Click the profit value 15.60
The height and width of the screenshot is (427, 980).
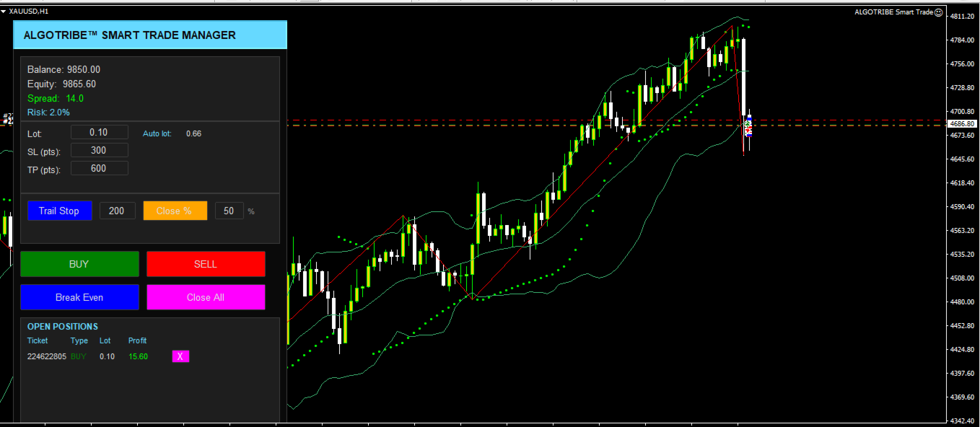[x=138, y=356]
